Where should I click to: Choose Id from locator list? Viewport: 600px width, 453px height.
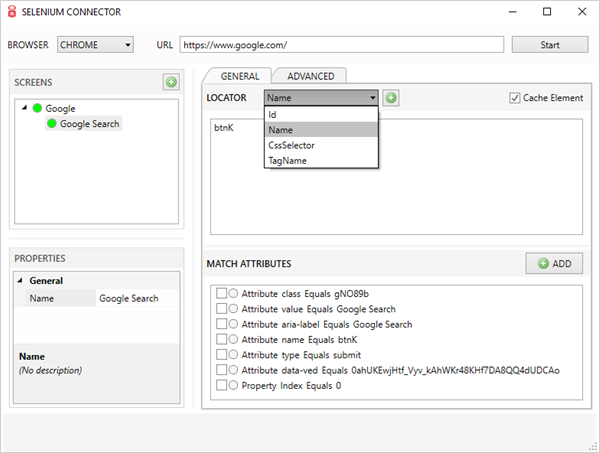(321, 114)
